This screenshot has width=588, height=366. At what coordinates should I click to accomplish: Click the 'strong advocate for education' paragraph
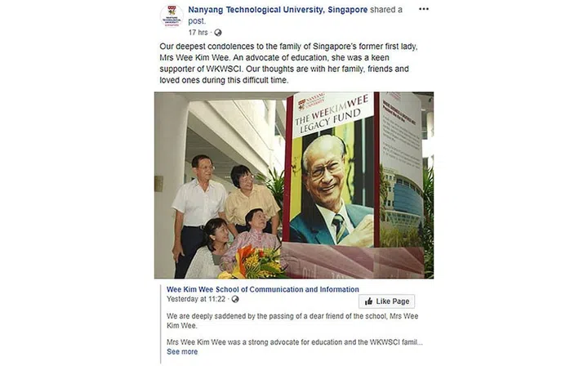point(294,342)
